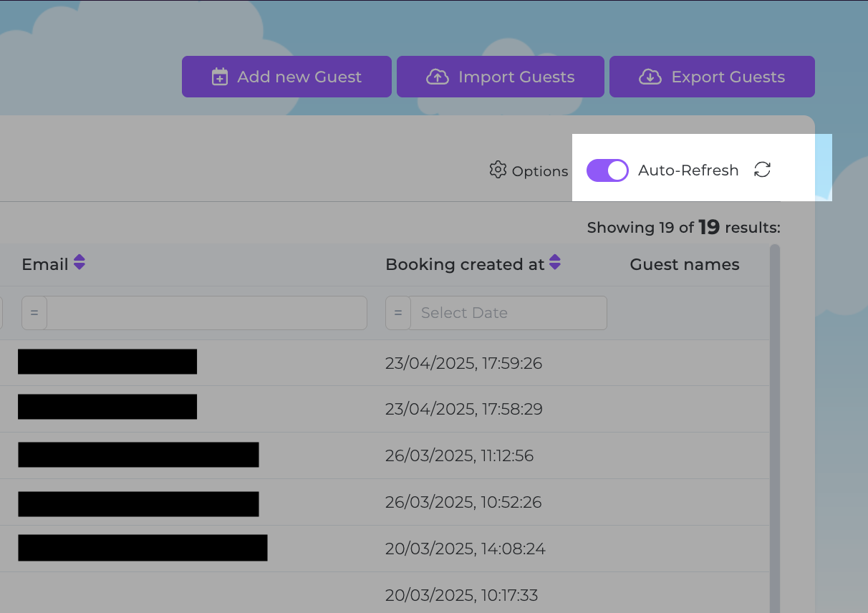Click the Auto-Refresh label text

click(x=688, y=170)
